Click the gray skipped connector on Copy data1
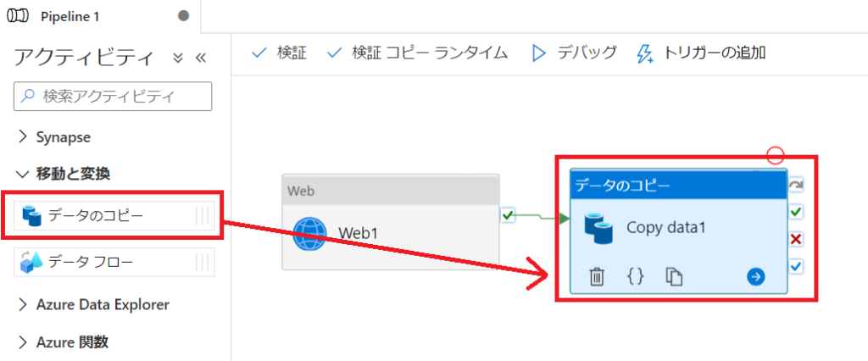 pos(796,185)
